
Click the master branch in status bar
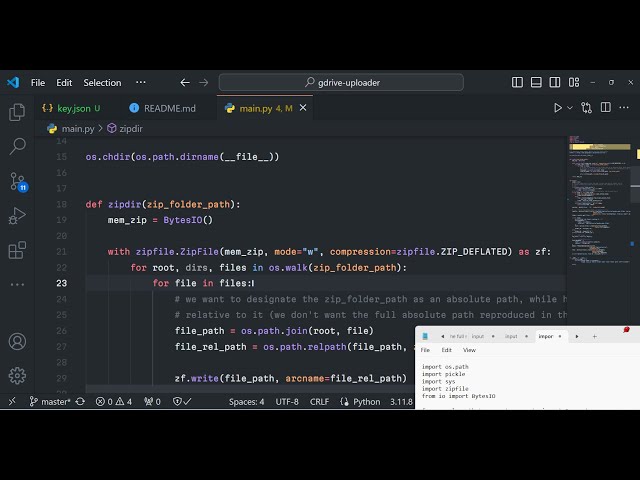coord(50,401)
